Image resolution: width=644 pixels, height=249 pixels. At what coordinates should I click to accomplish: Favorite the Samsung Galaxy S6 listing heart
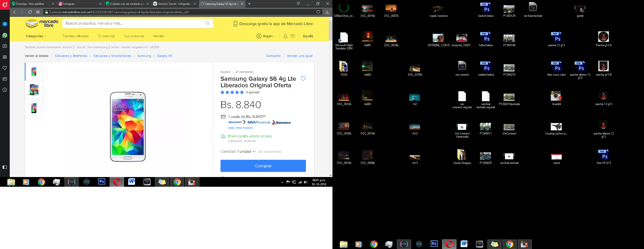(x=303, y=79)
